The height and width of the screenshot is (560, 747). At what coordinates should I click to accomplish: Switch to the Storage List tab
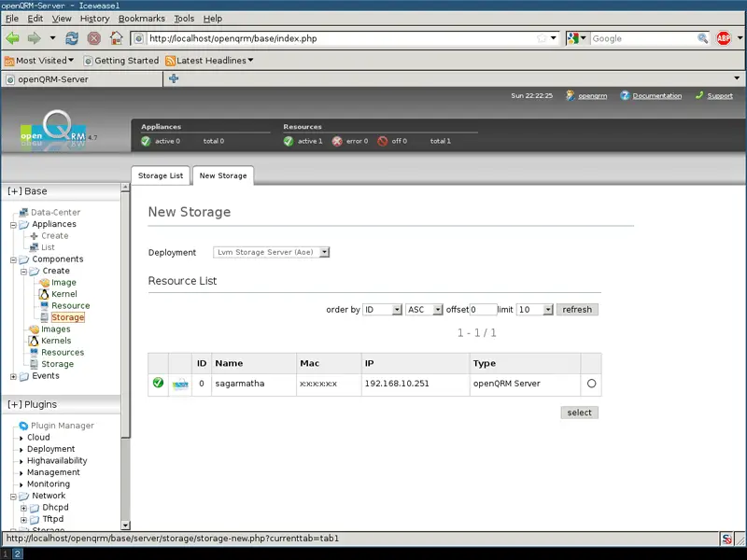(x=161, y=175)
